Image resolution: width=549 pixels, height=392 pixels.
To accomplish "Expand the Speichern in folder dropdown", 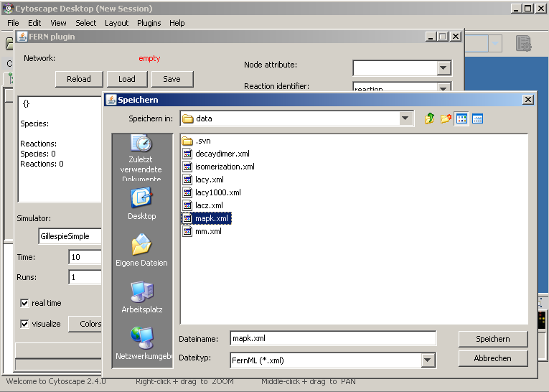I will pos(405,118).
